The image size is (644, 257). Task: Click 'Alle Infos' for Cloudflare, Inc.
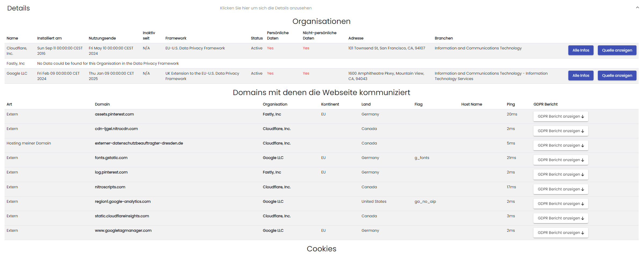coord(581,50)
